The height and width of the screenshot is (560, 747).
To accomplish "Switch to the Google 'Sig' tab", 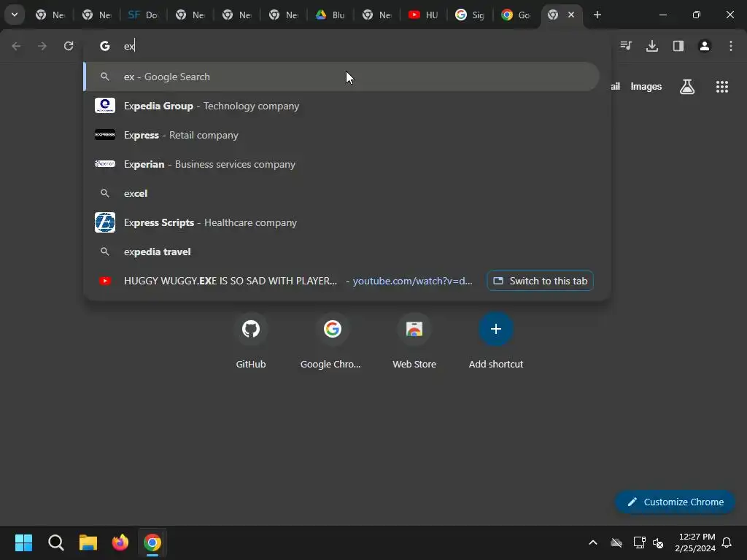I will (470, 15).
